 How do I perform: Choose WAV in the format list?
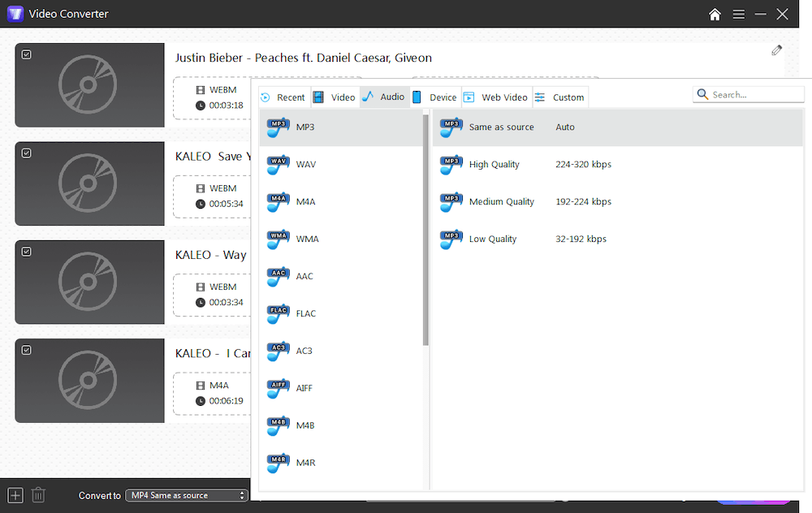pos(341,165)
